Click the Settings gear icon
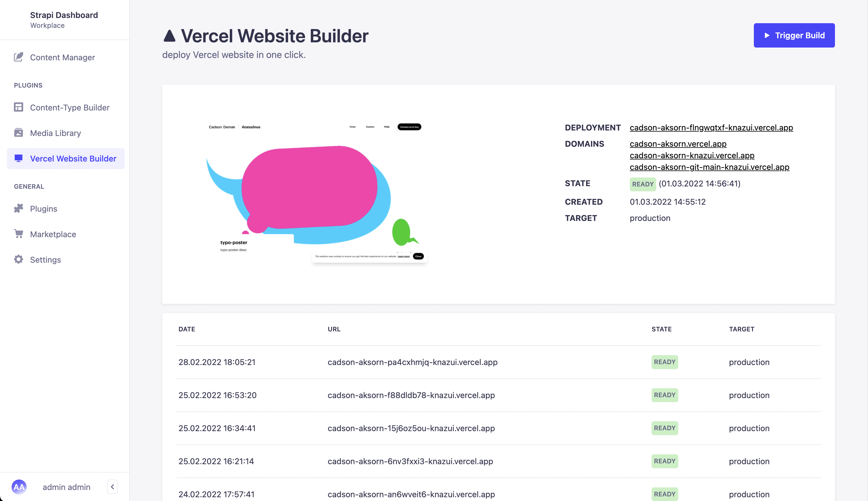Screen dimensions: 868x501 point(19,259)
